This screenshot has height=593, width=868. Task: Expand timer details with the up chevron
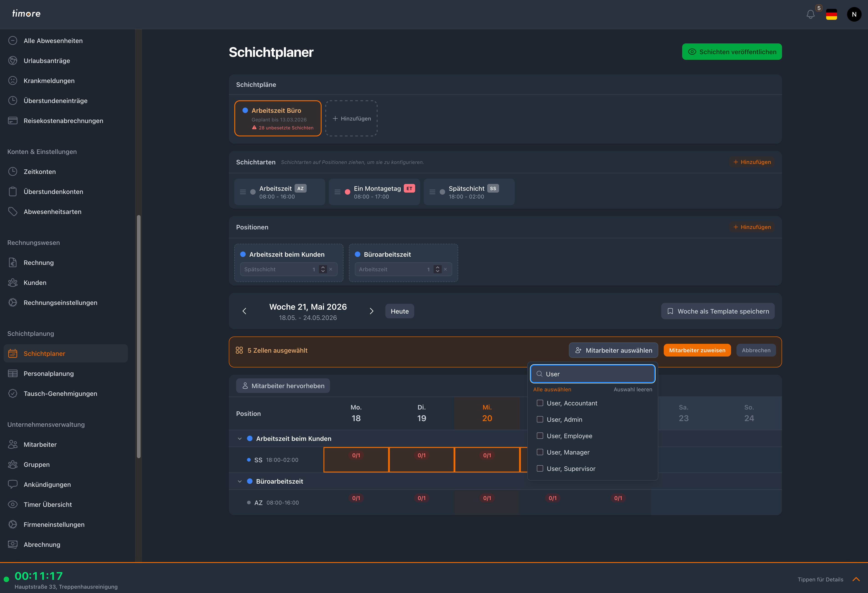(856, 579)
